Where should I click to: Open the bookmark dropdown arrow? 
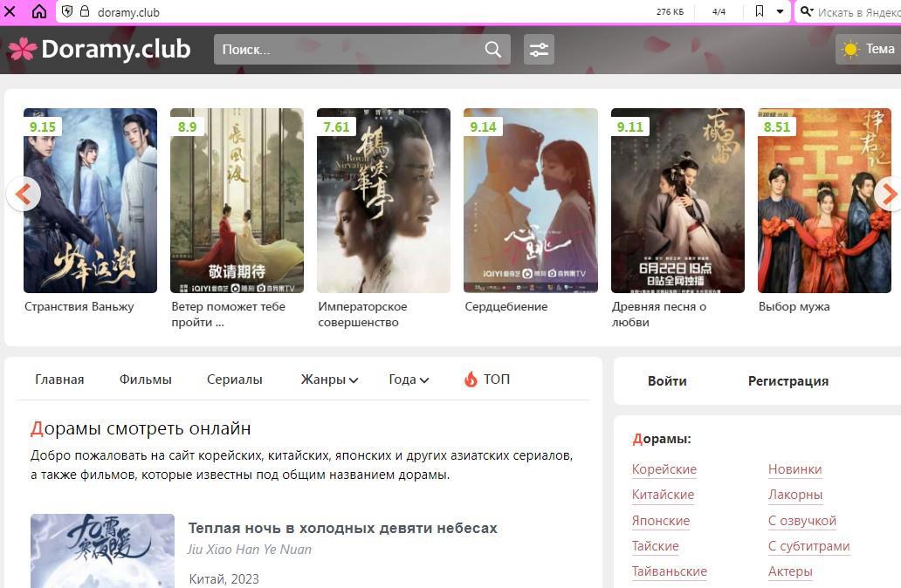[x=780, y=12]
